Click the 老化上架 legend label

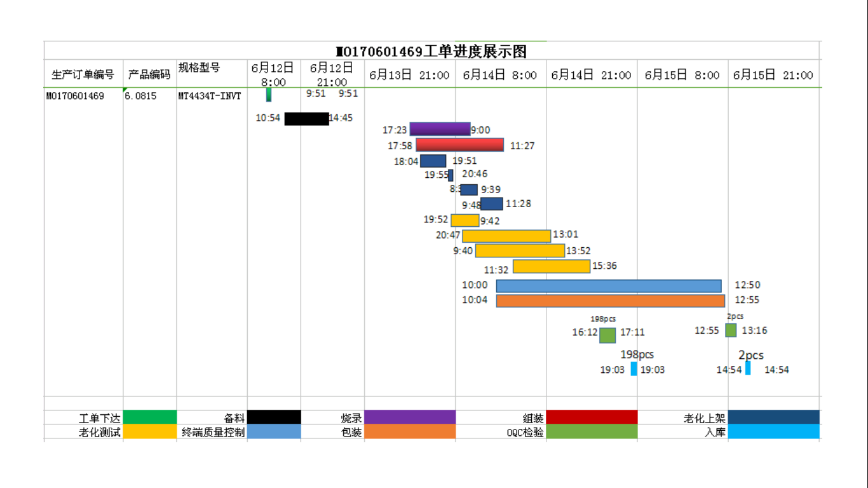click(x=705, y=418)
